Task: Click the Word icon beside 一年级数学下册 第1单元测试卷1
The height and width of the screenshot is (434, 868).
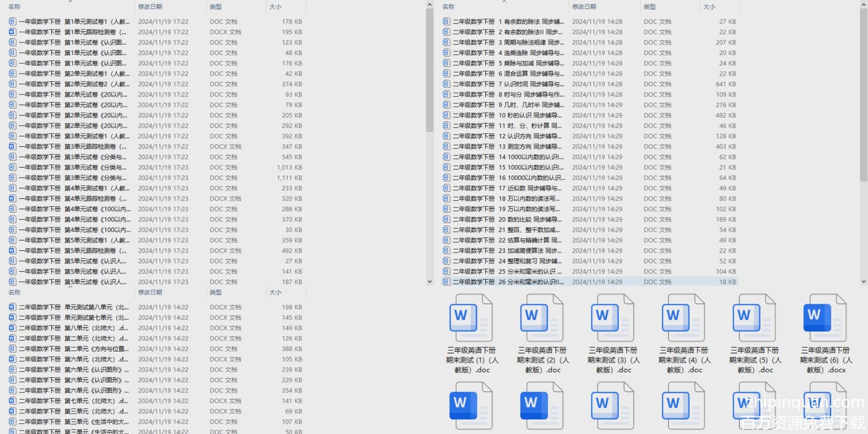Action: [12, 21]
